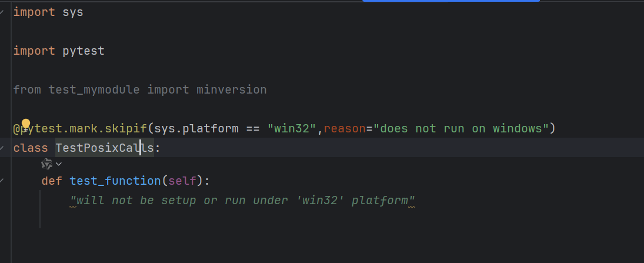Viewport: 644px width, 263px height.
Task: Click the self parameter
Action: click(x=182, y=181)
